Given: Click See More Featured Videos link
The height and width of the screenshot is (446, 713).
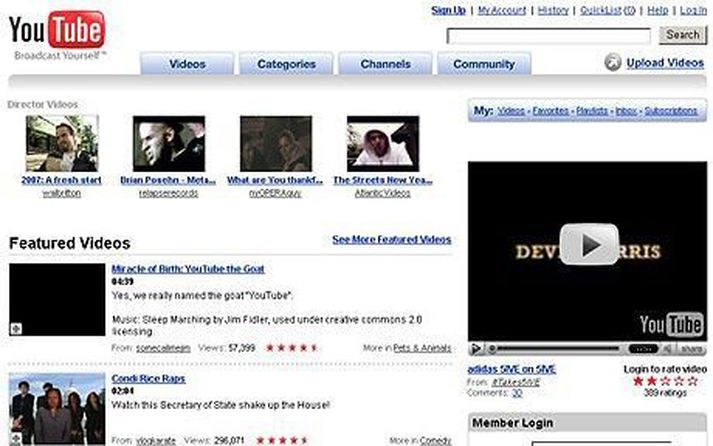Looking at the screenshot, I should 392,240.
